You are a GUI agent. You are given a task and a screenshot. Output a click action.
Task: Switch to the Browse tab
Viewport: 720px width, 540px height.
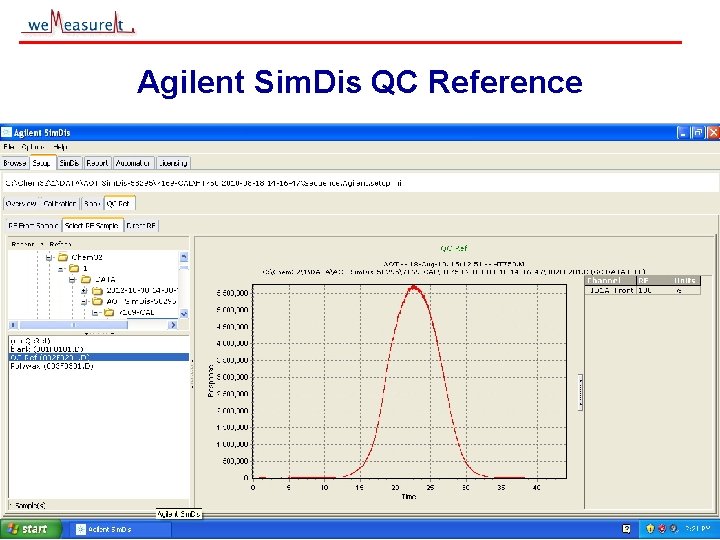pos(15,163)
